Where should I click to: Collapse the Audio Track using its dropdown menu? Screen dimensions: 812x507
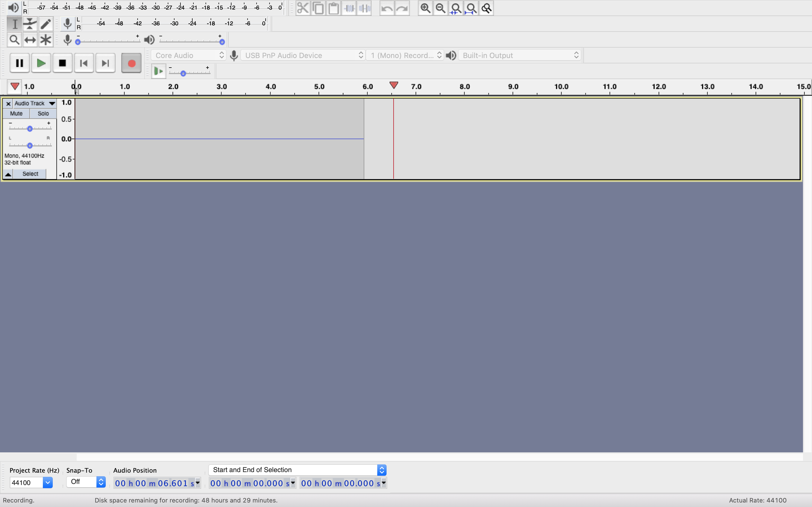(52, 103)
